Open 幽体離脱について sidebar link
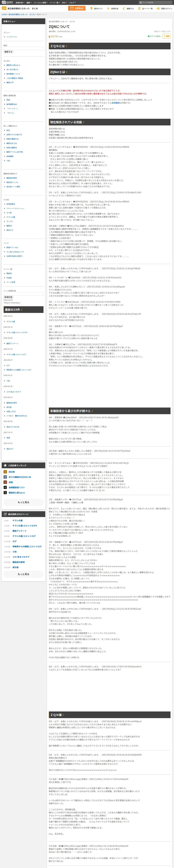 13,74
